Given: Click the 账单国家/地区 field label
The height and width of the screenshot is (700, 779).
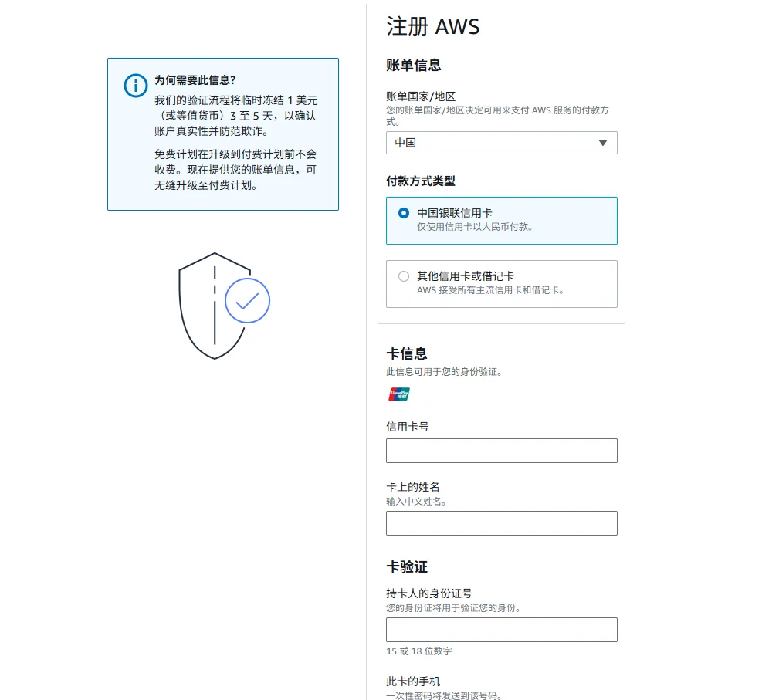Looking at the screenshot, I should click(x=421, y=96).
